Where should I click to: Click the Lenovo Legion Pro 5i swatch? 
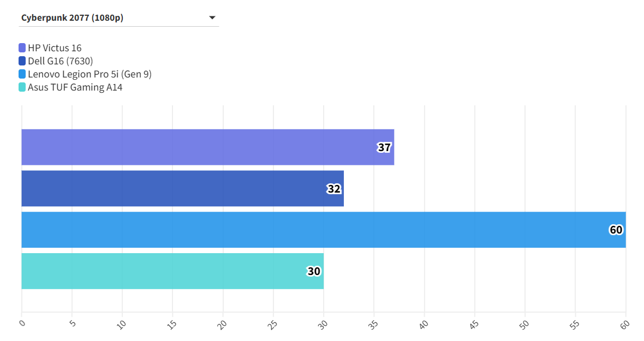22,74
